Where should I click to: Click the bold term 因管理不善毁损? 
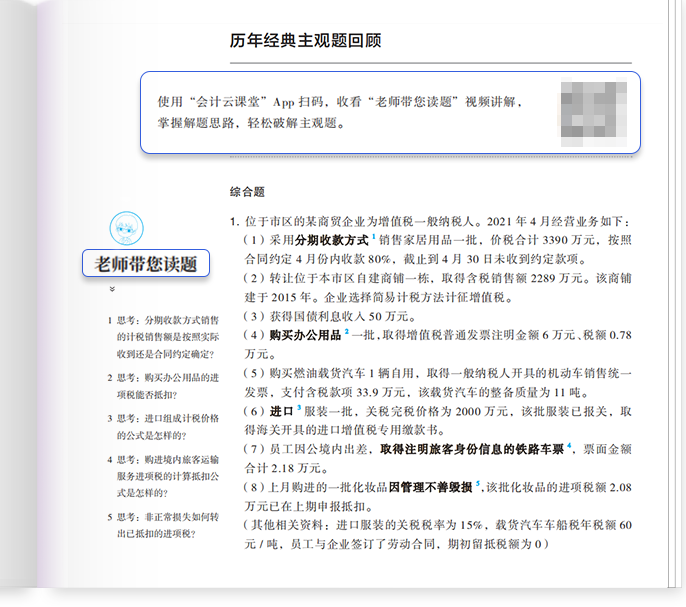click(x=431, y=487)
